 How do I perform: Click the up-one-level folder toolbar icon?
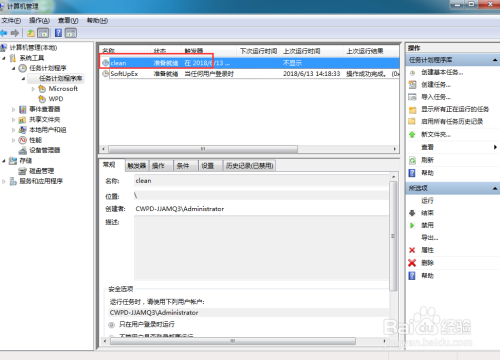[31, 33]
